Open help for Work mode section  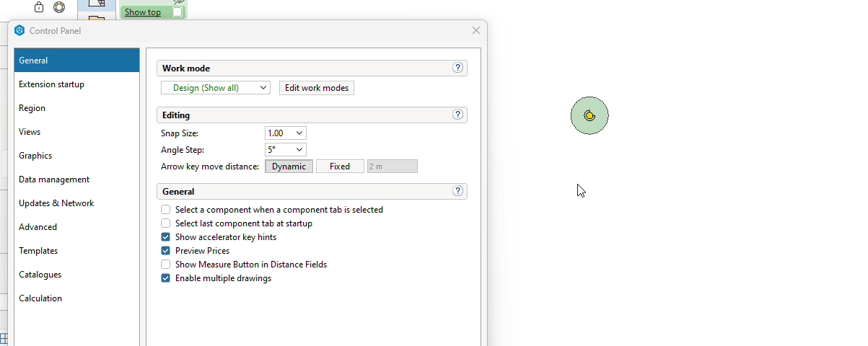(457, 68)
